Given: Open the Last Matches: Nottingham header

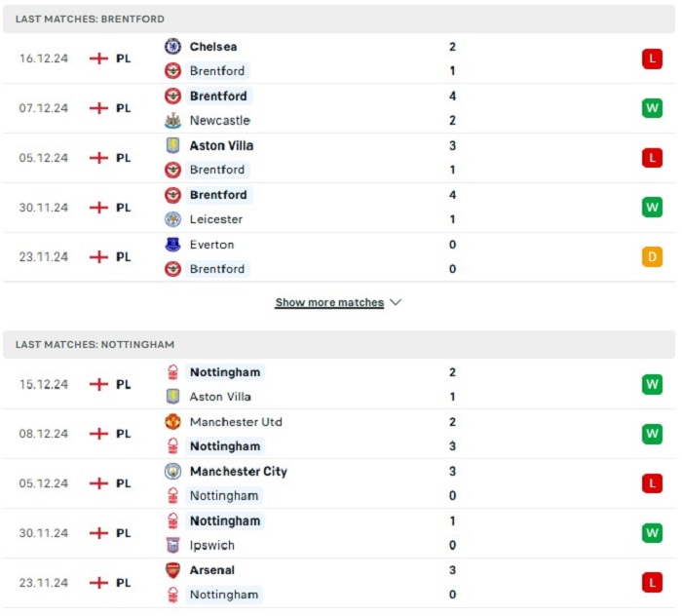Looking at the screenshot, I should tap(339, 344).
